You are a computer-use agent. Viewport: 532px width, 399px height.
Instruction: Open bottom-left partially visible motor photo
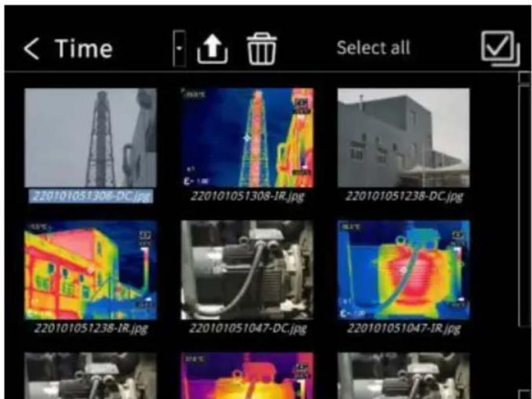tap(90, 375)
